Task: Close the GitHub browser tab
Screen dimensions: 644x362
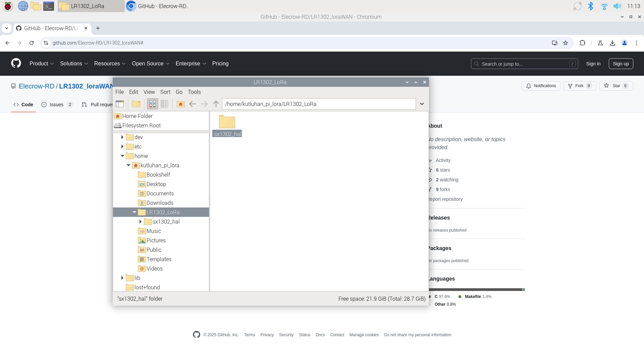Action: (x=86, y=28)
